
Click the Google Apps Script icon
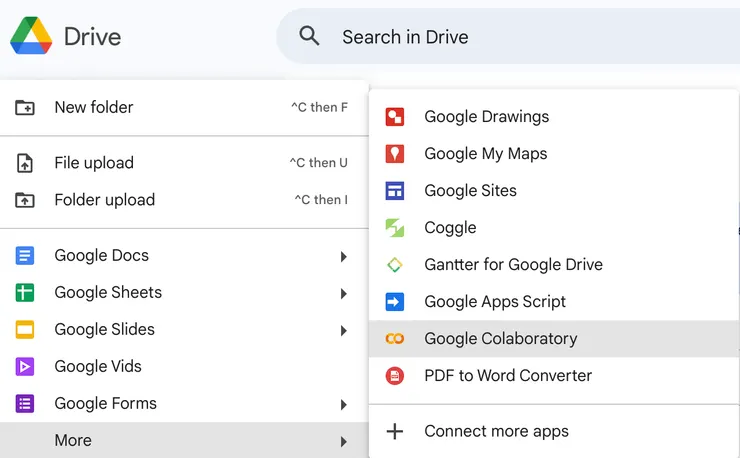(395, 302)
